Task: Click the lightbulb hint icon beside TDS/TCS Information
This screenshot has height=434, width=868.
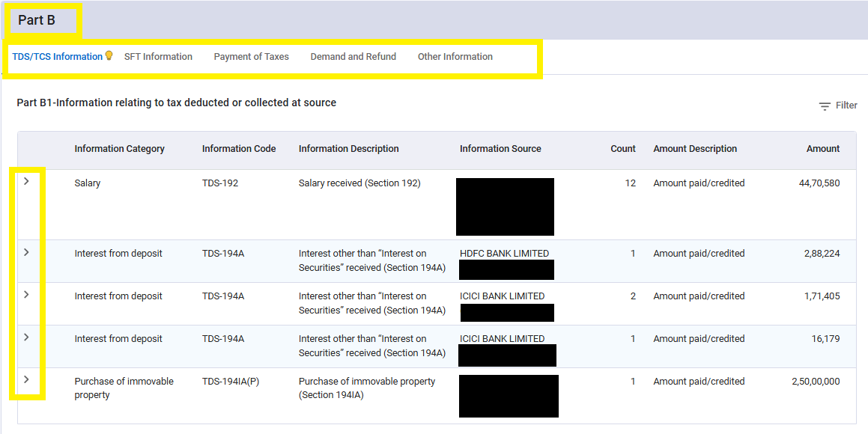Action: click(109, 55)
